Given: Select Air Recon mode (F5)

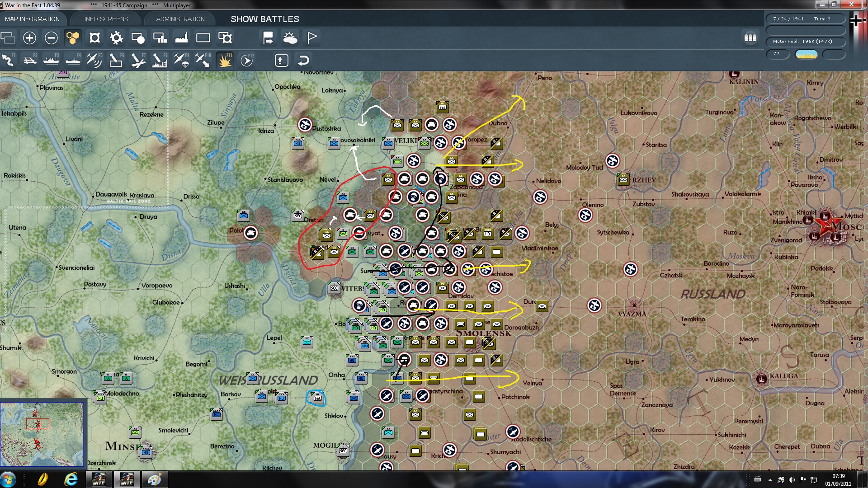Looking at the screenshot, I should pyautogui.click(x=94, y=60).
